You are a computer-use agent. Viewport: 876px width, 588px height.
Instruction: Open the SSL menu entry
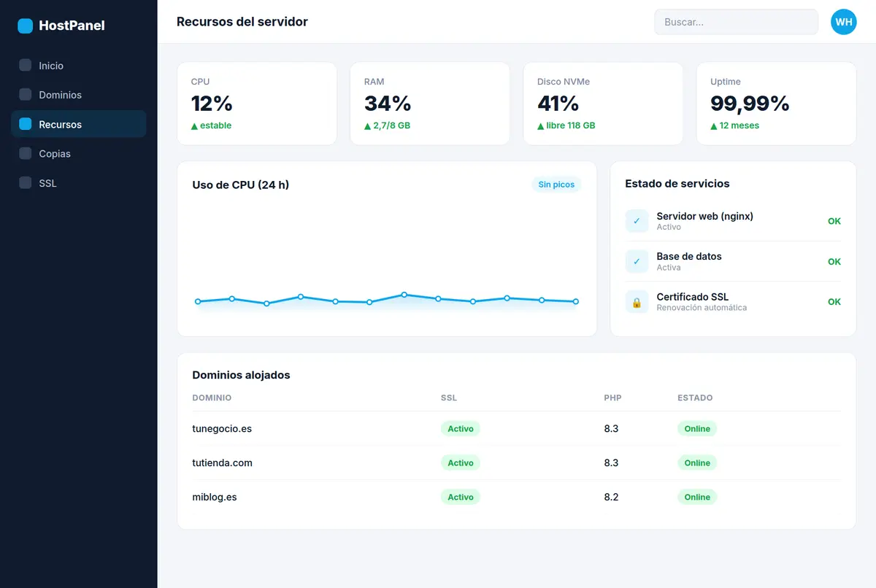(79, 183)
